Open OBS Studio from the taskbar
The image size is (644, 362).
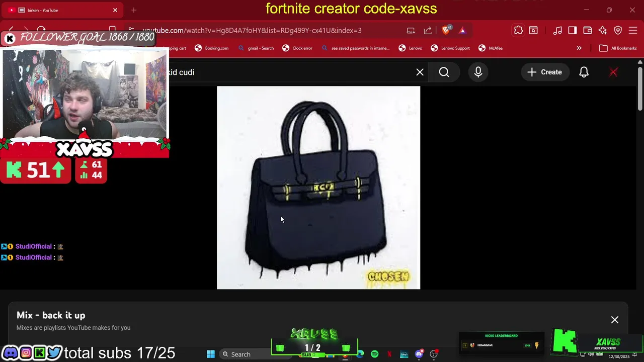click(x=434, y=354)
